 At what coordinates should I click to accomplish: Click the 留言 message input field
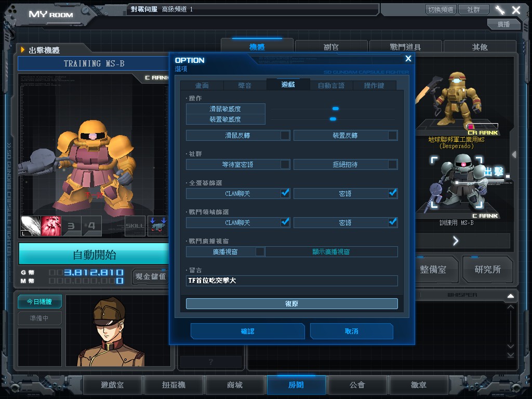(292, 281)
